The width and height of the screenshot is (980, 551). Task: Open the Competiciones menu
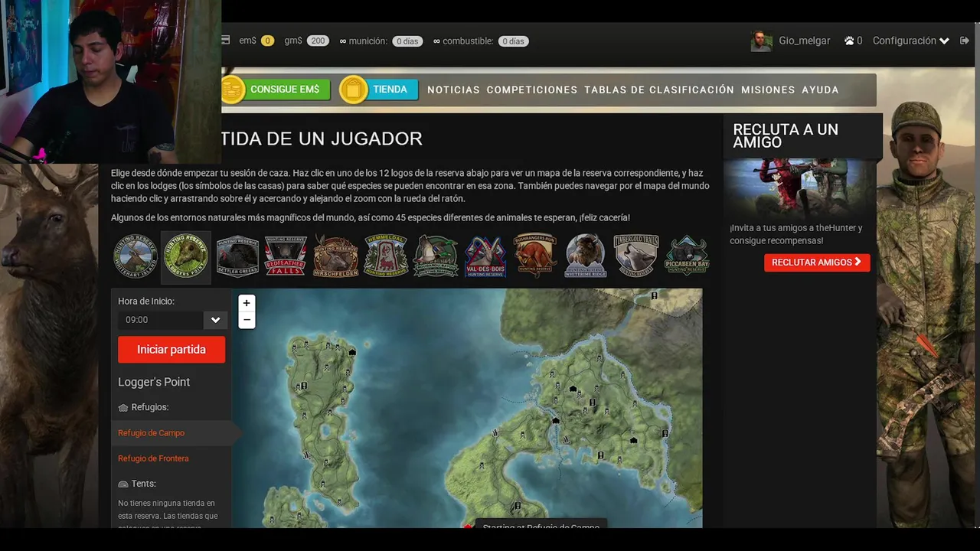coord(532,90)
